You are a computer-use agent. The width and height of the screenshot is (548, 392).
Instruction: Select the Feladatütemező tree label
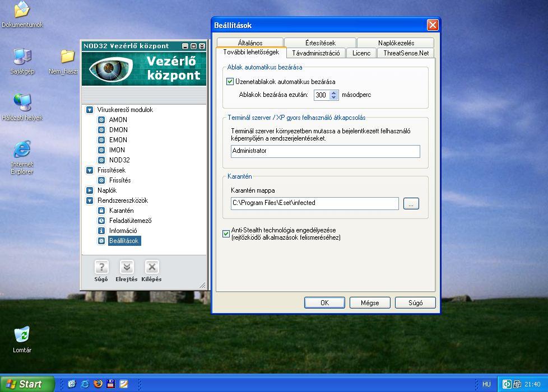130,221
